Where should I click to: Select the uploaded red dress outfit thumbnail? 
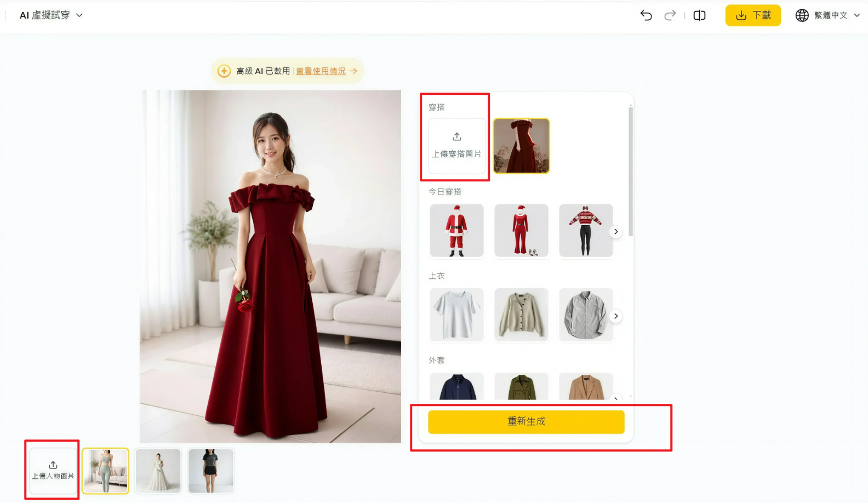point(521,146)
